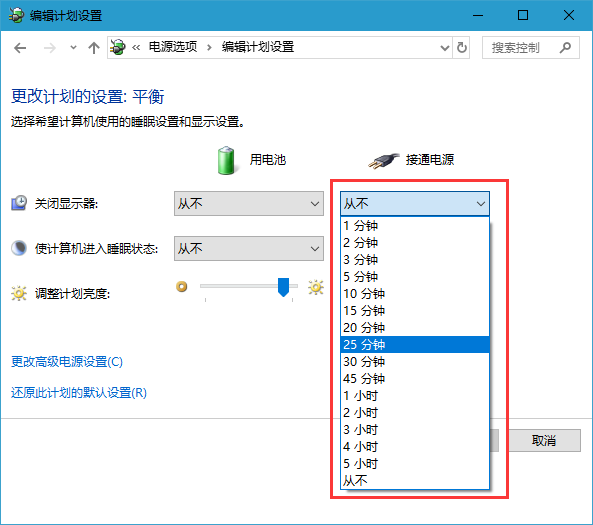Screen dimensions: 593x525
Task: Click the search magnifier icon
Action: [x=565, y=48]
